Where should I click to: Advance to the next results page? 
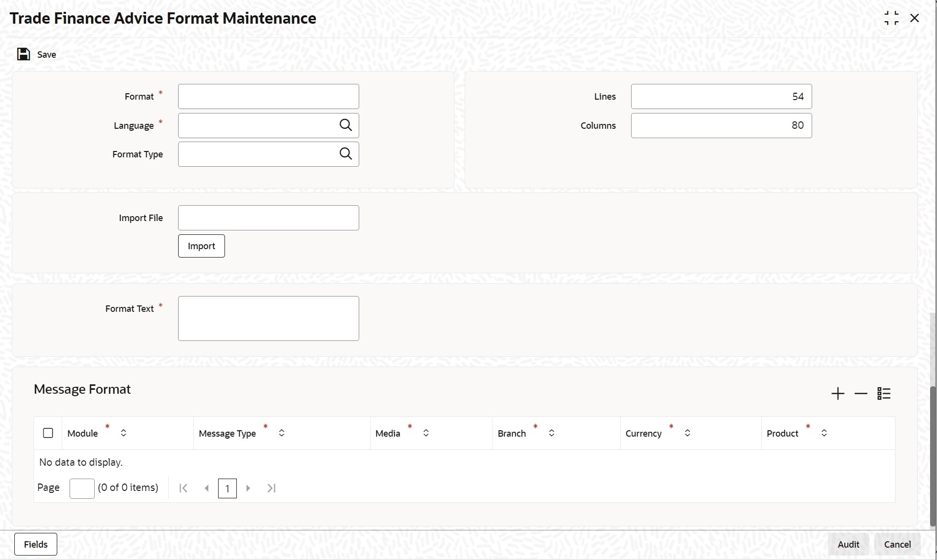(x=248, y=488)
